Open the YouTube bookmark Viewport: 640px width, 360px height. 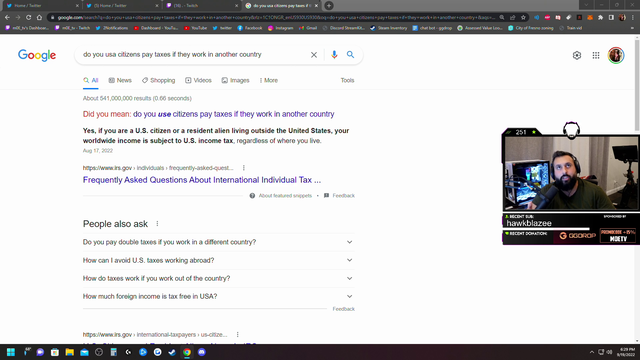(196, 28)
